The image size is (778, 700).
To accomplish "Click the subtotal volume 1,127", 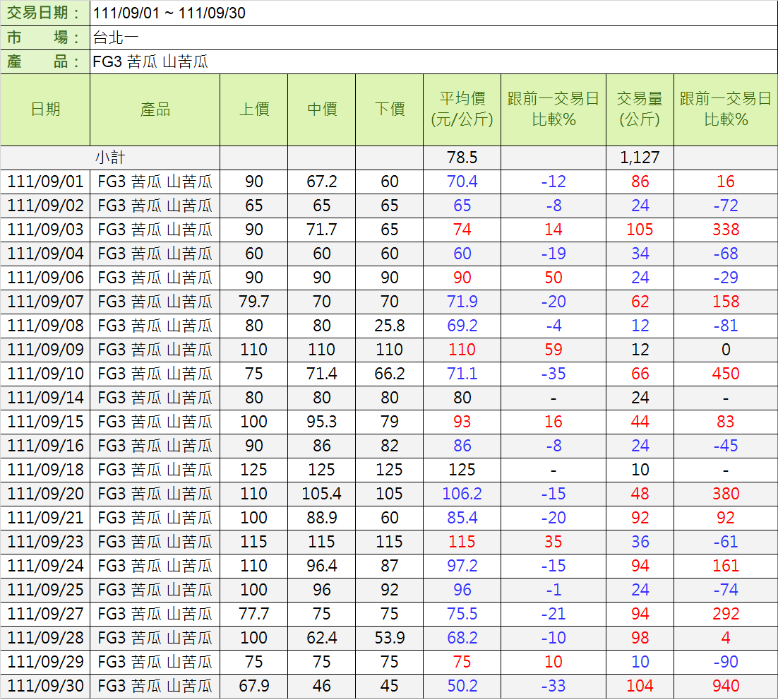I will (x=640, y=158).
